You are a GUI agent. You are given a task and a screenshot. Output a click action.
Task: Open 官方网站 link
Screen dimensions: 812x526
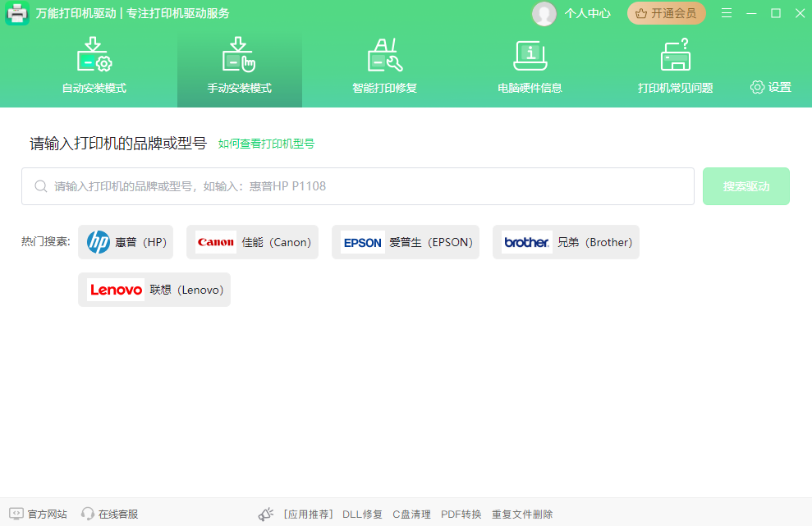(x=47, y=514)
